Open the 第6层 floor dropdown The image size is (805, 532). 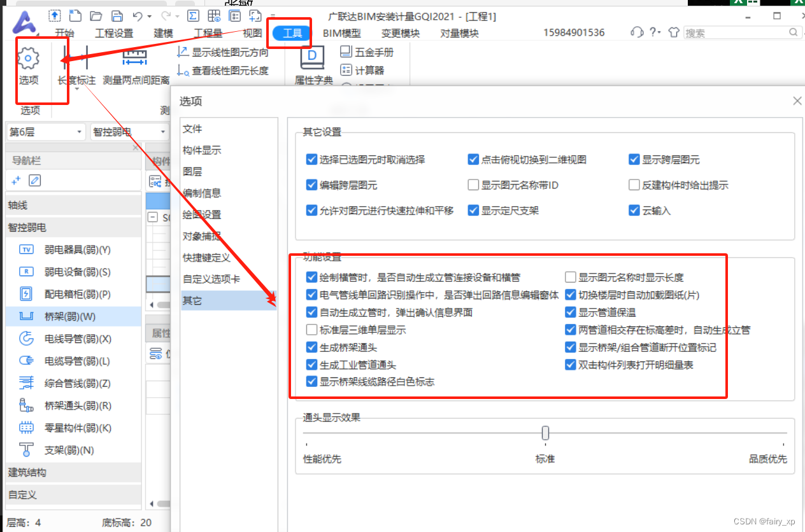[46, 132]
